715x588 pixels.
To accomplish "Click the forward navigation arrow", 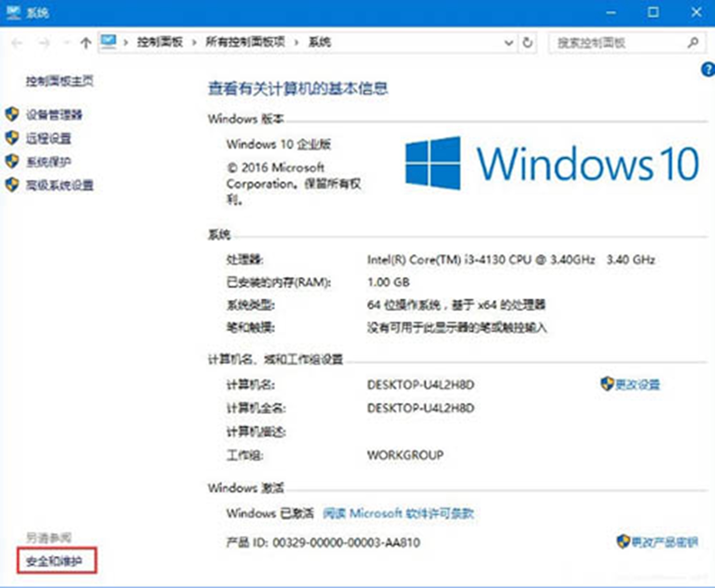I will (44, 43).
